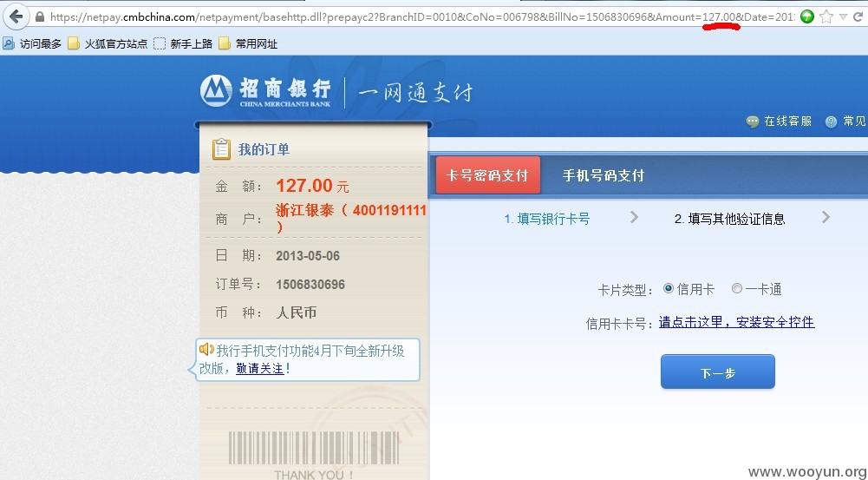Select the 信用卡 card type radio
Screen dimensions: 868x480
[x=669, y=289]
